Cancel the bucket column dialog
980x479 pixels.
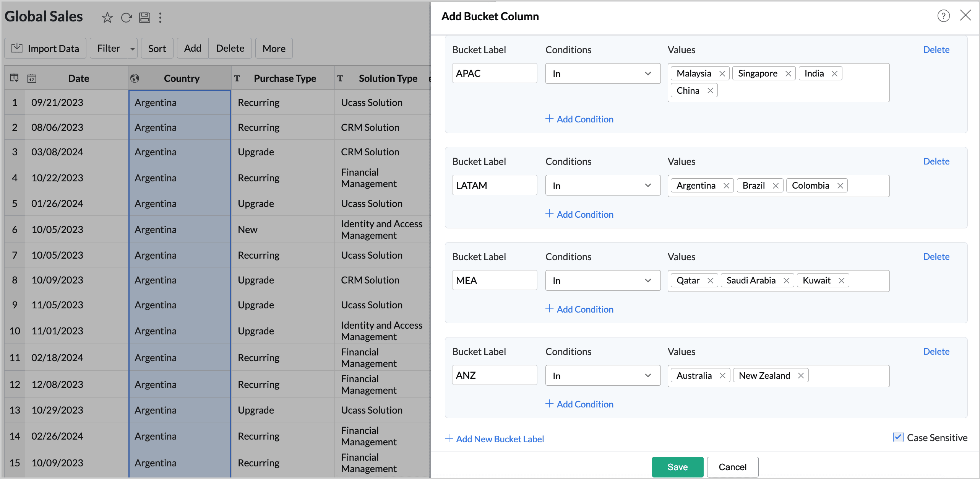[x=733, y=467]
